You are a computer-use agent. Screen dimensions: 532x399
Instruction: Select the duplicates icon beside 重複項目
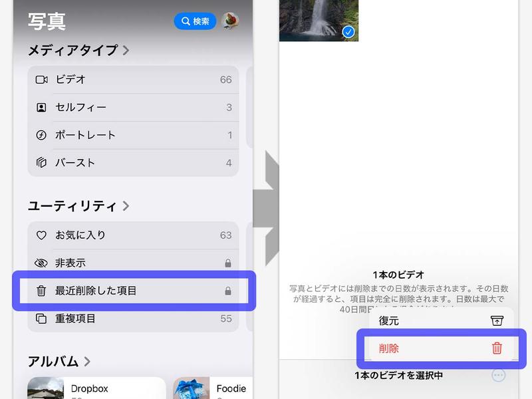tap(41, 319)
